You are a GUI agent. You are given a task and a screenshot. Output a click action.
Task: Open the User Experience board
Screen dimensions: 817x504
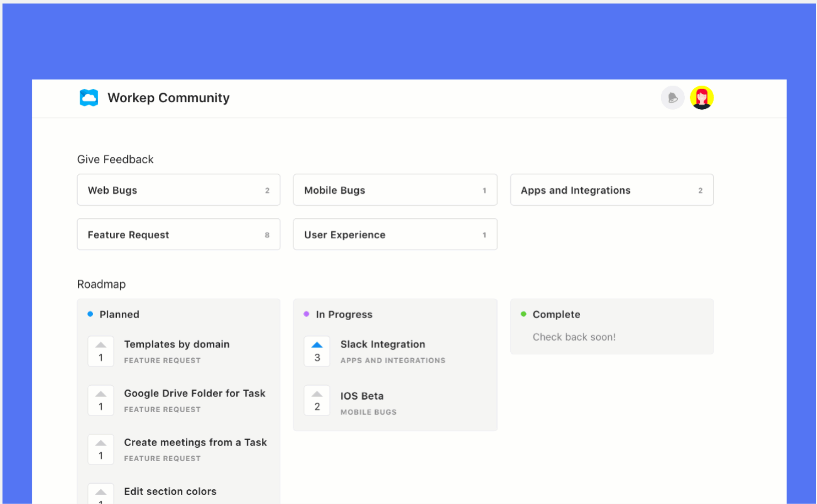coord(395,234)
